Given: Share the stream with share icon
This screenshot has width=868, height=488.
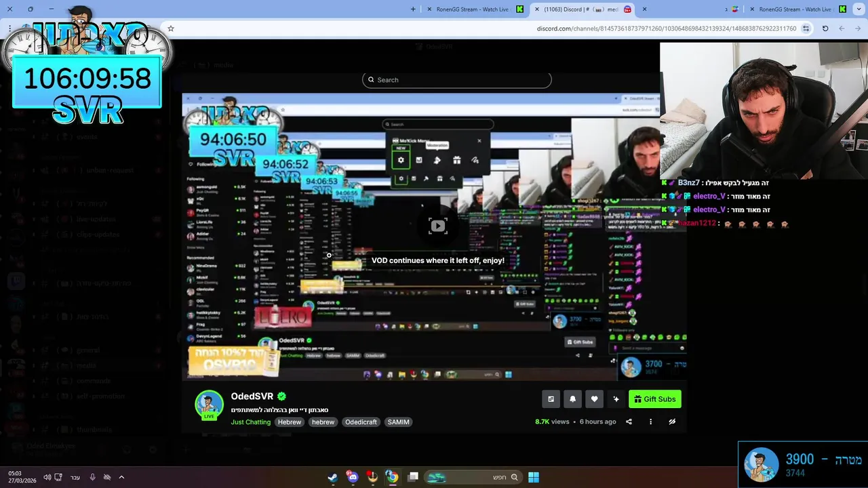Looking at the screenshot, I should point(629,422).
